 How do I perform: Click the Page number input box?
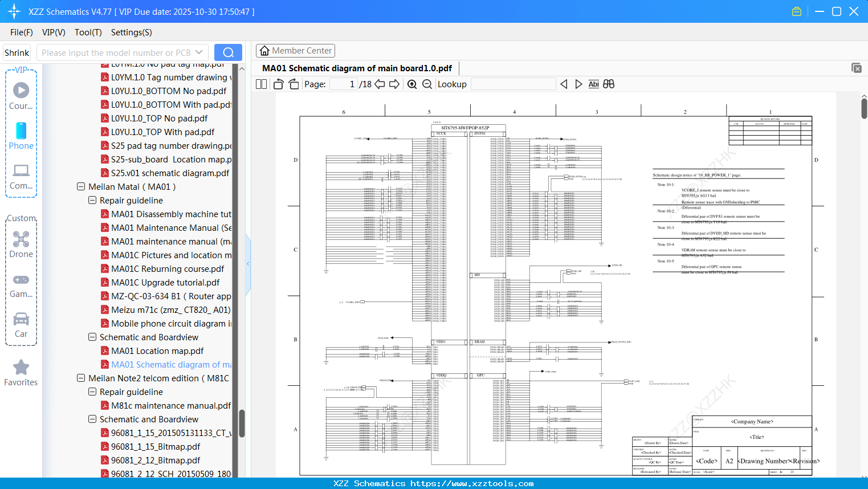pos(344,84)
